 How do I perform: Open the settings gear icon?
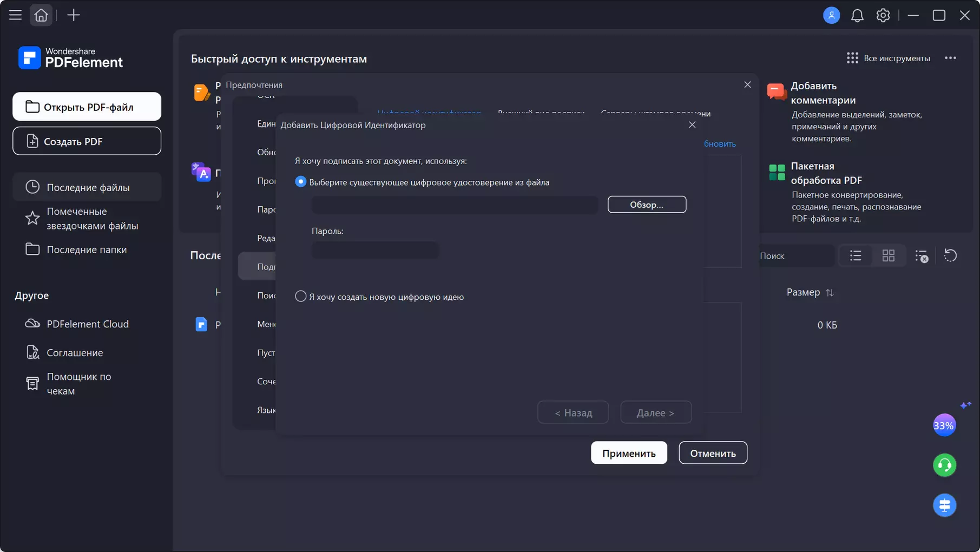pyautogui.click(x=883, y=15)
